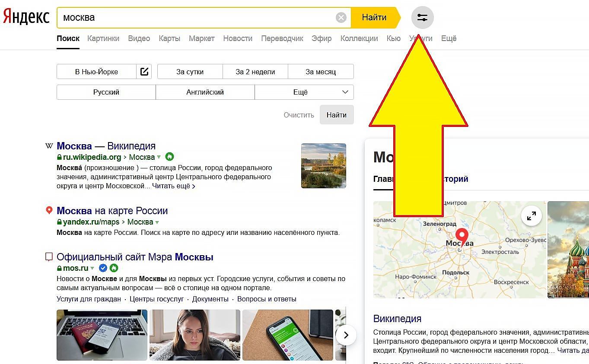Open the search filters settings icon
The image size is (589, 364).
coord(422,18)
